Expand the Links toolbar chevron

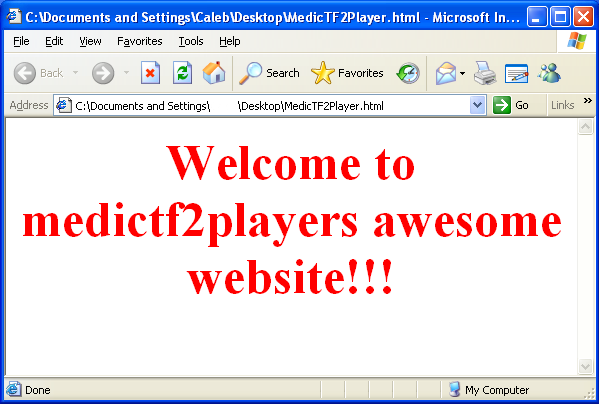(x=588, y=100)
